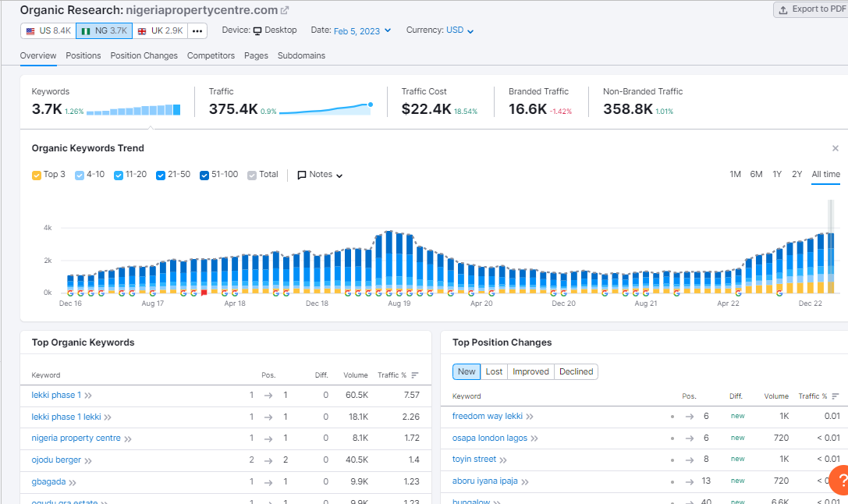
Task: Select the US 8.4K database
Action: click(48, 31)
